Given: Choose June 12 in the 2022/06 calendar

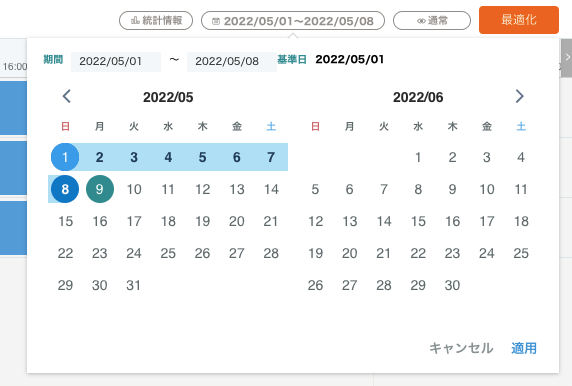Looking at the screenshot, I should (315, 221).
